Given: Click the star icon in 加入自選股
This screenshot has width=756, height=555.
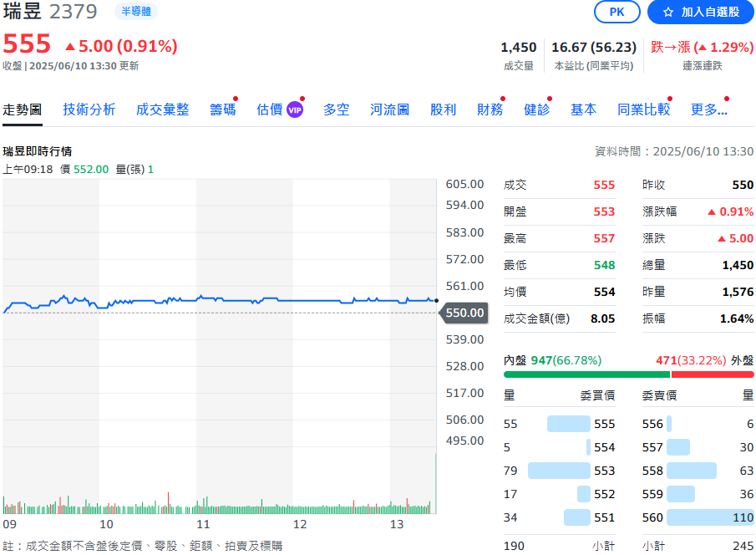Looking at the screenshot, I should (667, 12).
